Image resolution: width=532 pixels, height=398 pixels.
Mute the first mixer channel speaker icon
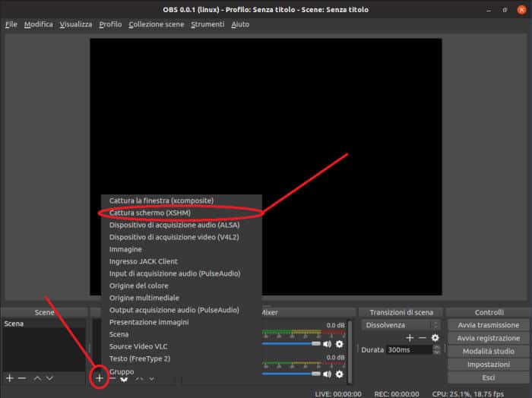click(x=327, y=344)
